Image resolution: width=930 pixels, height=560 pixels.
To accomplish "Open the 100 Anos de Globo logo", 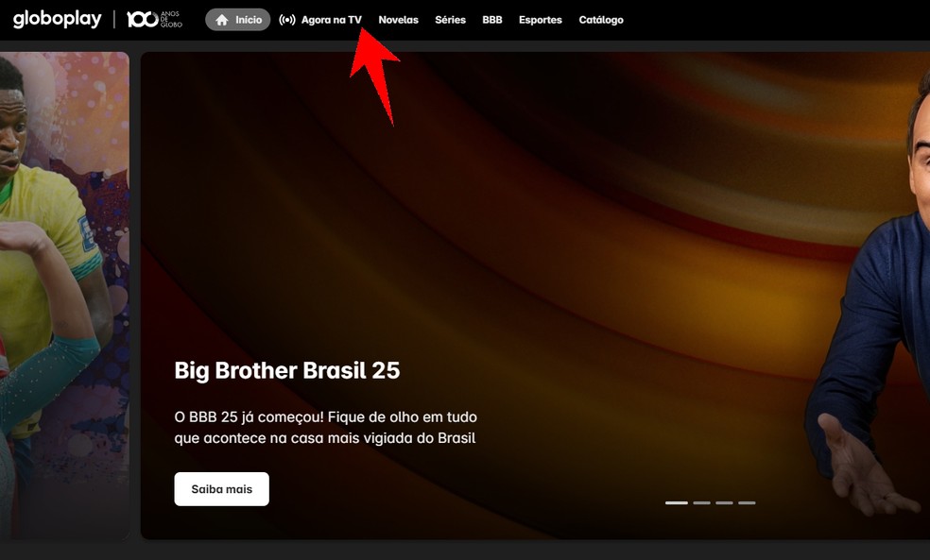I will coord(154,19).
